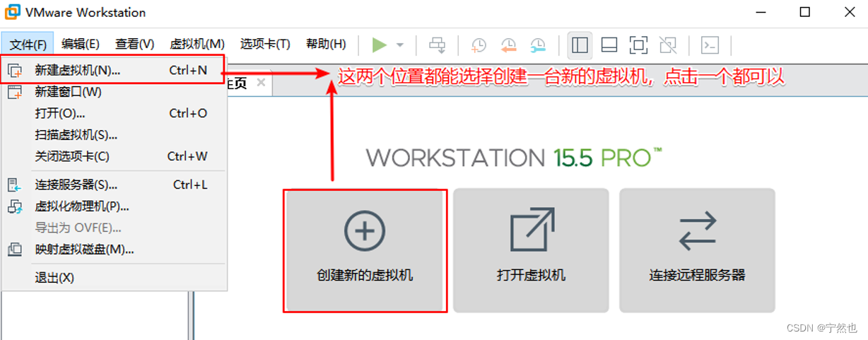Open the 虚拟机(M) menu

197,45
